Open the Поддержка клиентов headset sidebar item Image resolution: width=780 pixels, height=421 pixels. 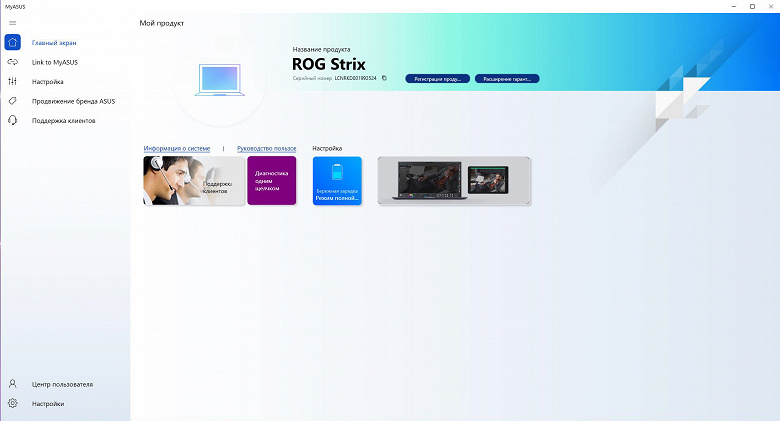pyautogui.click(x=63, y=120)
